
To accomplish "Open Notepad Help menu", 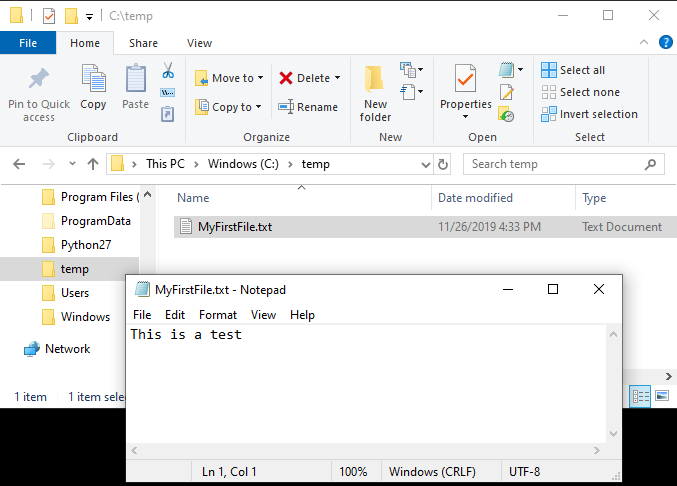I will pyautogui.click(x=302, y=315).
